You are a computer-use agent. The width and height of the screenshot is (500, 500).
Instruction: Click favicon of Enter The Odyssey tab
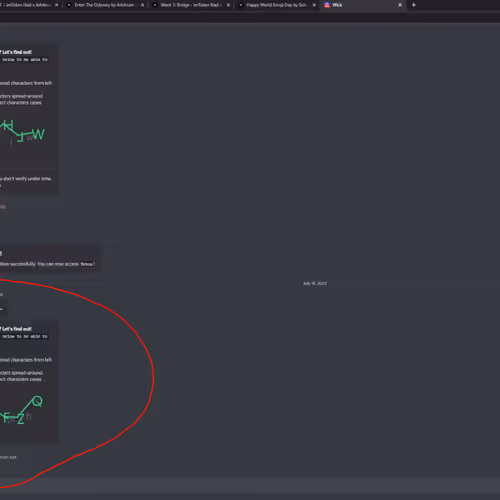pyautogui.click(x=69, y=5)
